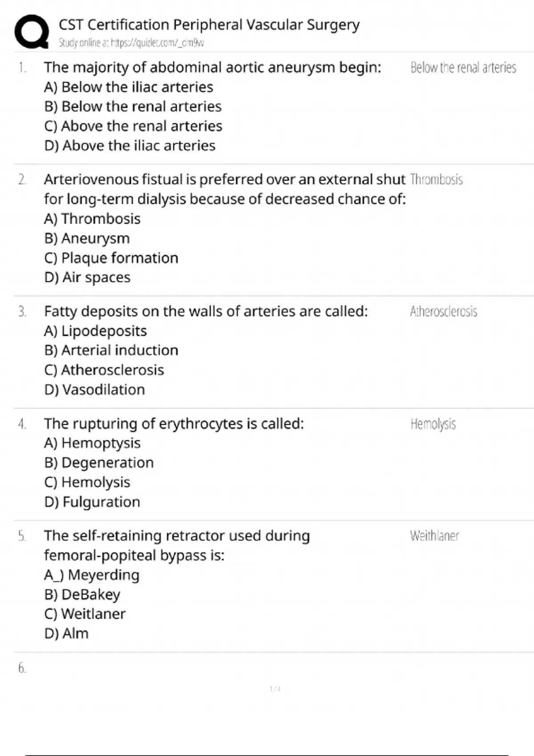The height and width of the screenshot is (756, 534).
Task: Select option 'B) DeBakey'
Action: [x=82, y=594]
